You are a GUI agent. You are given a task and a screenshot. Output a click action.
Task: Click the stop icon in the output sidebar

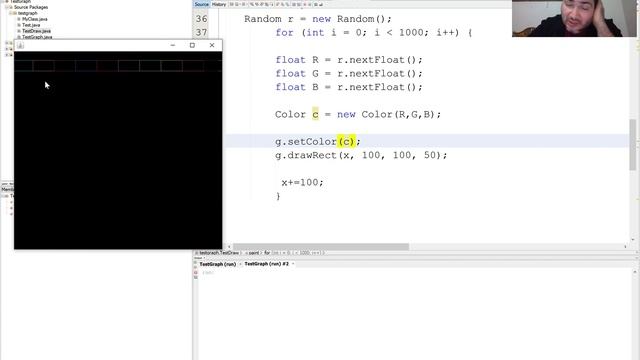click(x=196, y=272)
